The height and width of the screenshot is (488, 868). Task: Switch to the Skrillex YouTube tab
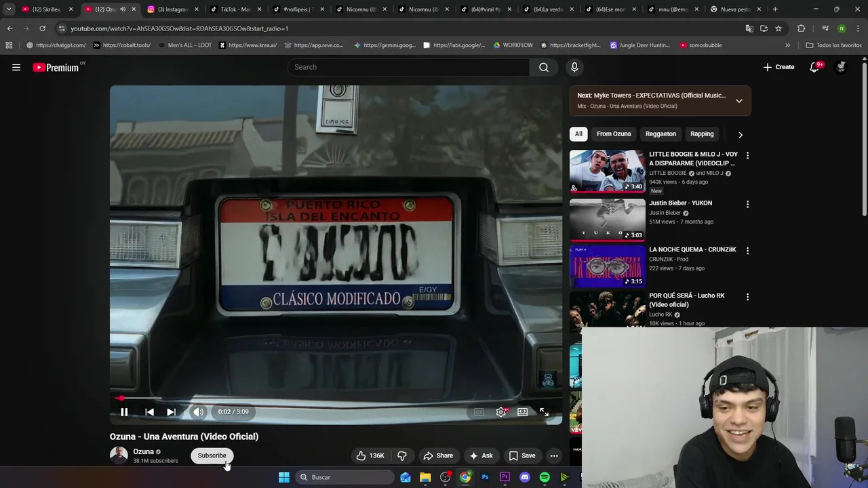click(x=47, y=9)
